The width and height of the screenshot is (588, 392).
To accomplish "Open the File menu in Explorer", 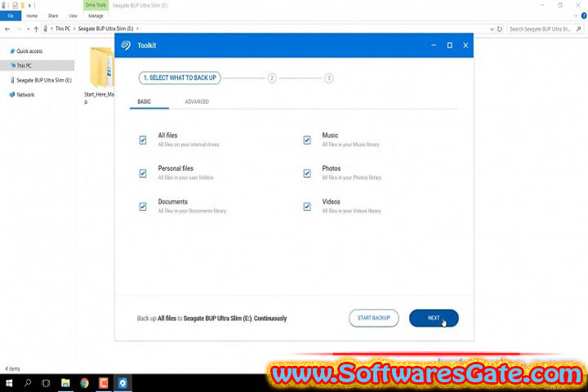I will (x=11, y=16).
